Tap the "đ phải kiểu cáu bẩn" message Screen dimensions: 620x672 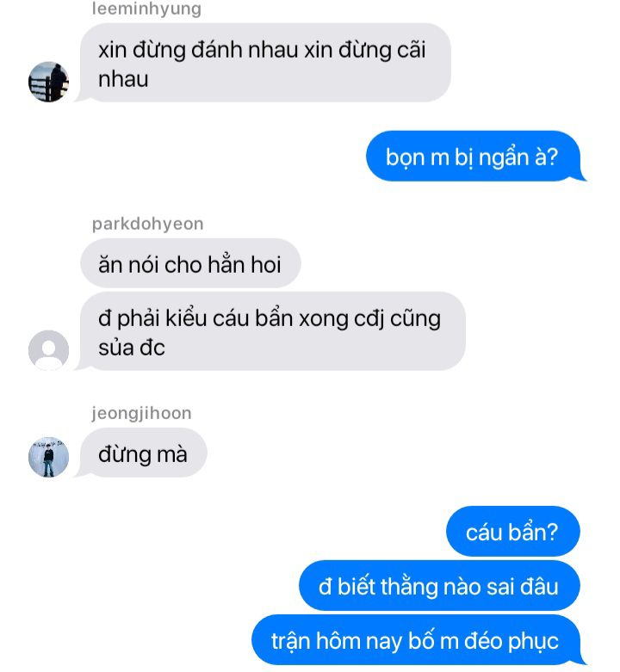pos(273,331)
